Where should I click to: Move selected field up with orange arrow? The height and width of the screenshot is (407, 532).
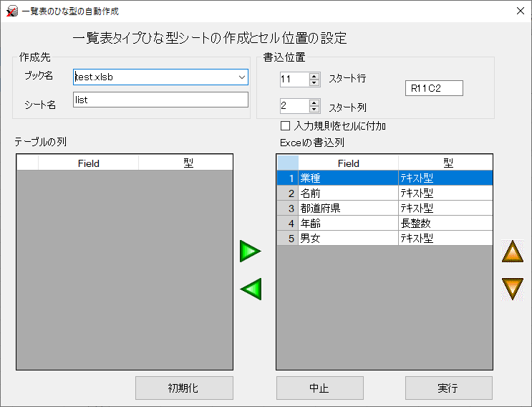pos(513,252)
